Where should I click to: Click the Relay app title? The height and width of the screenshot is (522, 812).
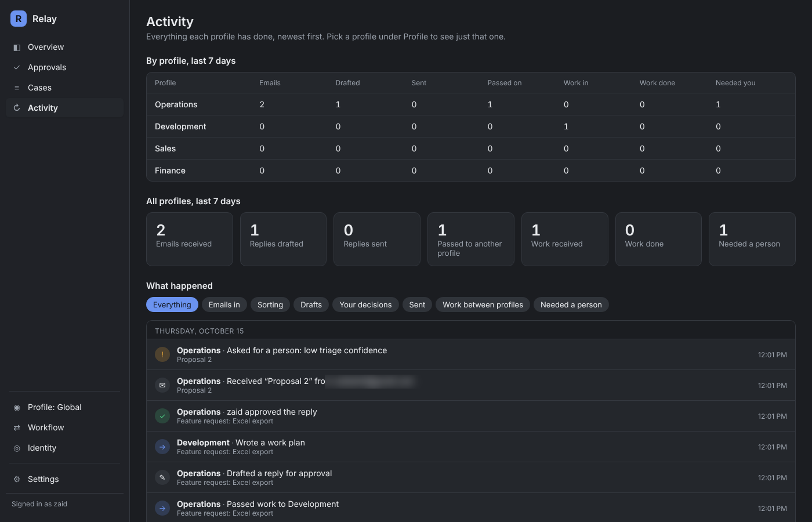45,19
